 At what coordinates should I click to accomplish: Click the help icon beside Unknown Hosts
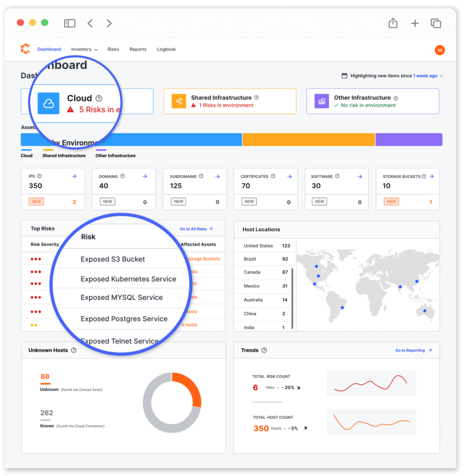(x=74, y=350)
